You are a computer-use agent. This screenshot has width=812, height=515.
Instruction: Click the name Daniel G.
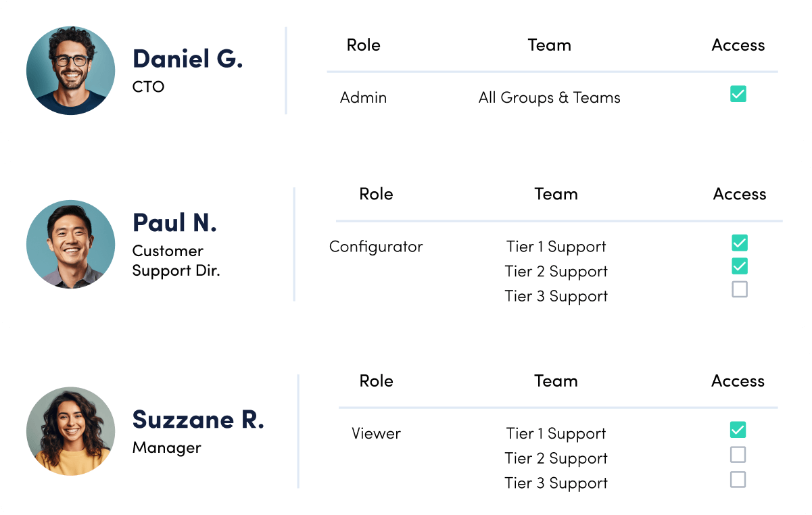(187, 59)
